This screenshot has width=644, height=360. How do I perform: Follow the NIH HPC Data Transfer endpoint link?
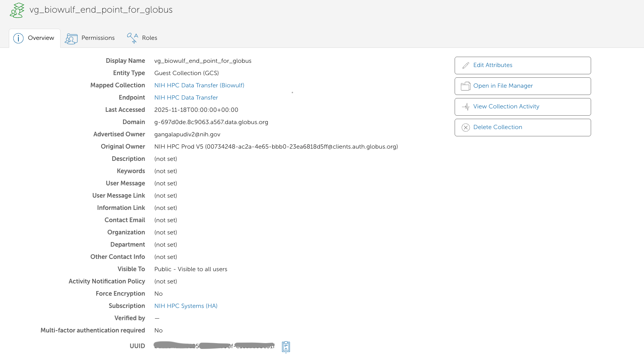186,98
